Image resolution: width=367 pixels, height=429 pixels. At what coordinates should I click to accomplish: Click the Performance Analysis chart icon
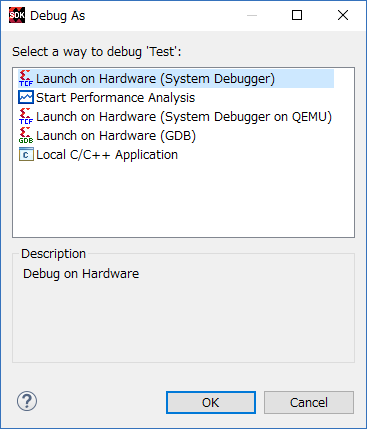click(x=26, y=97)
